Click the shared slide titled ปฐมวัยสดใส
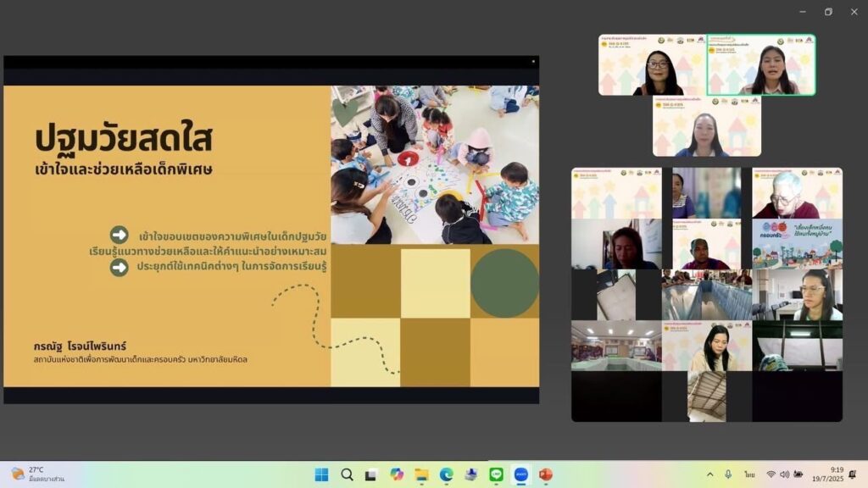The width and height of the screenshot is (868, 488). coord(271,229)
